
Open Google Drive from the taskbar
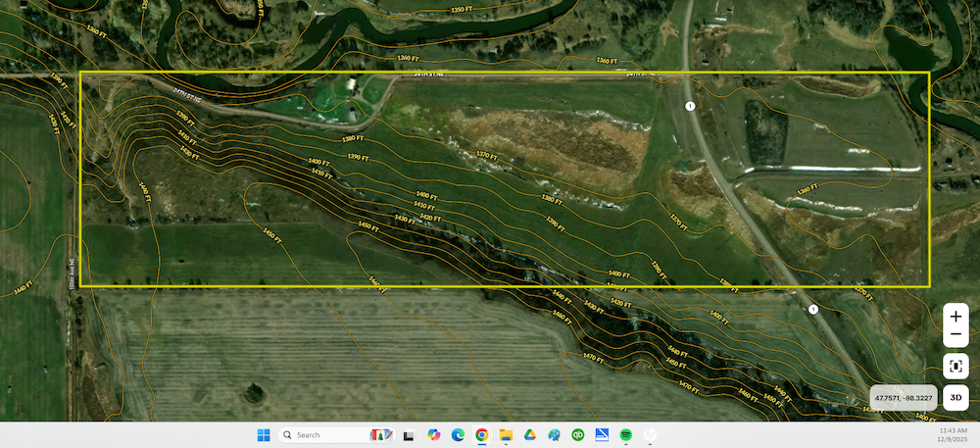(x=529, y=435)
